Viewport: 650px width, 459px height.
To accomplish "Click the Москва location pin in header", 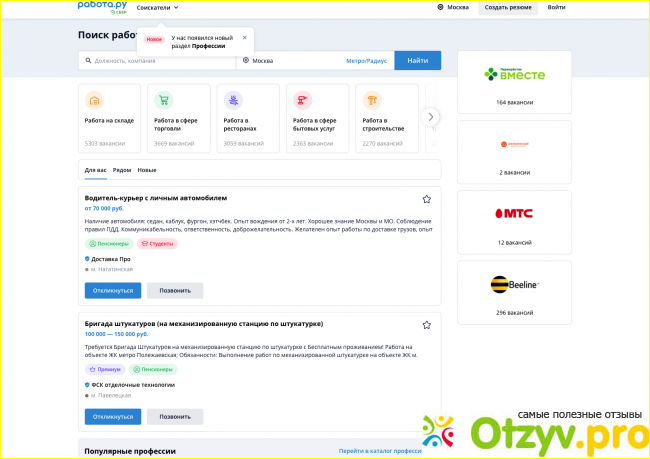I will pyautogui.click(x=441, y=7).
